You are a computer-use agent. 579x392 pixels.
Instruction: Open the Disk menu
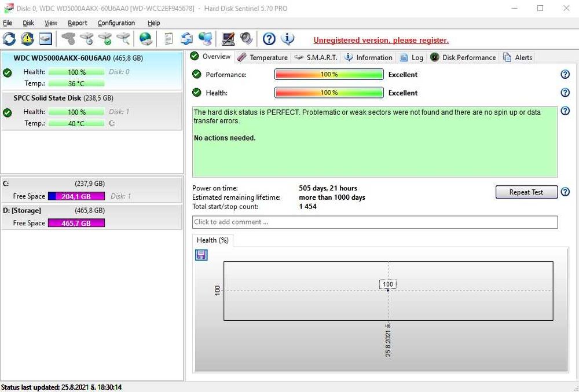click(28, 23)
